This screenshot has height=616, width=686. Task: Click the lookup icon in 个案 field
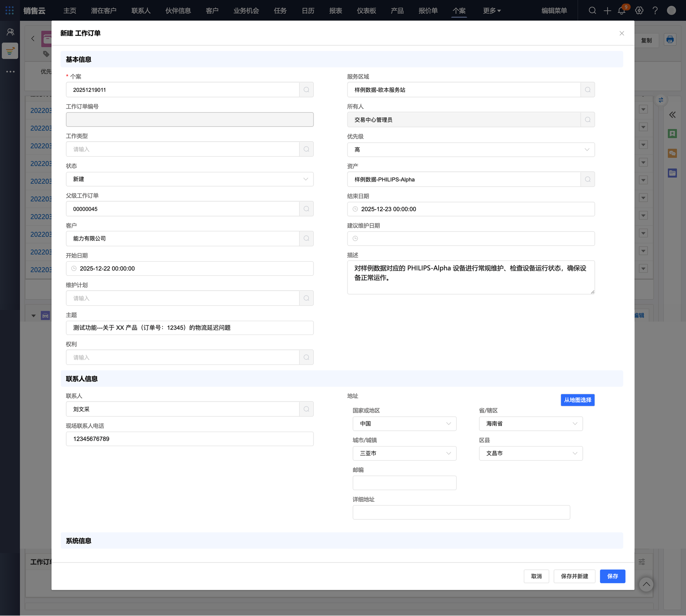(306, 90)
